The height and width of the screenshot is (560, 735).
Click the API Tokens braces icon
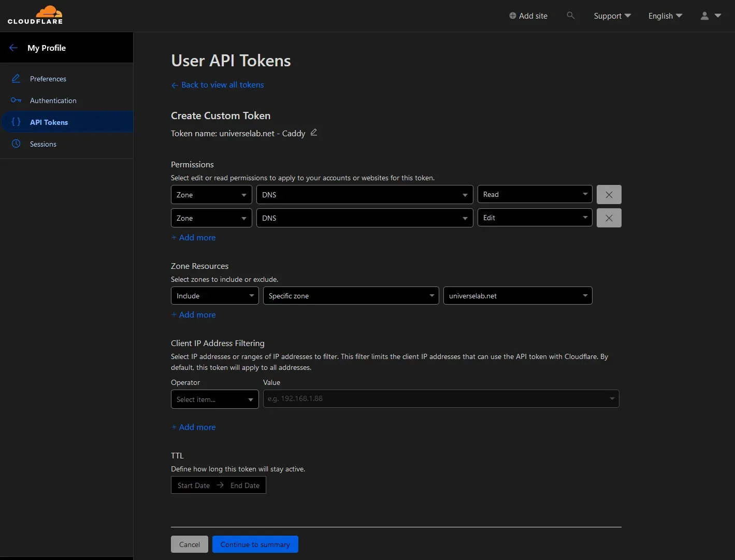pos(16,122)
